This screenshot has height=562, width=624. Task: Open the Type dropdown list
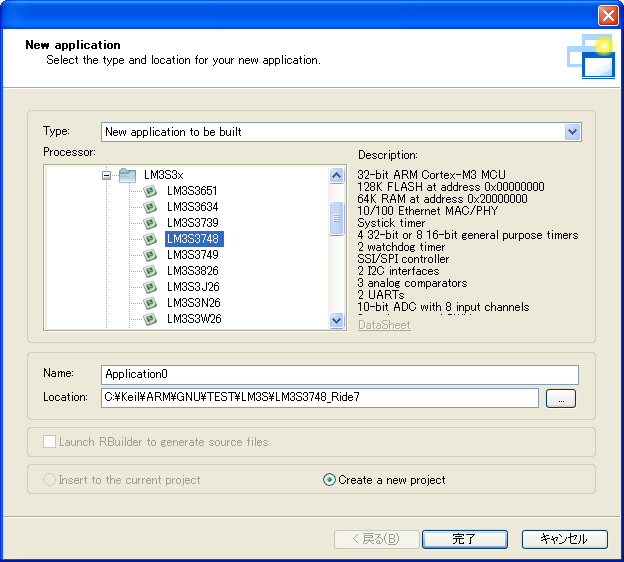(572, 132)
